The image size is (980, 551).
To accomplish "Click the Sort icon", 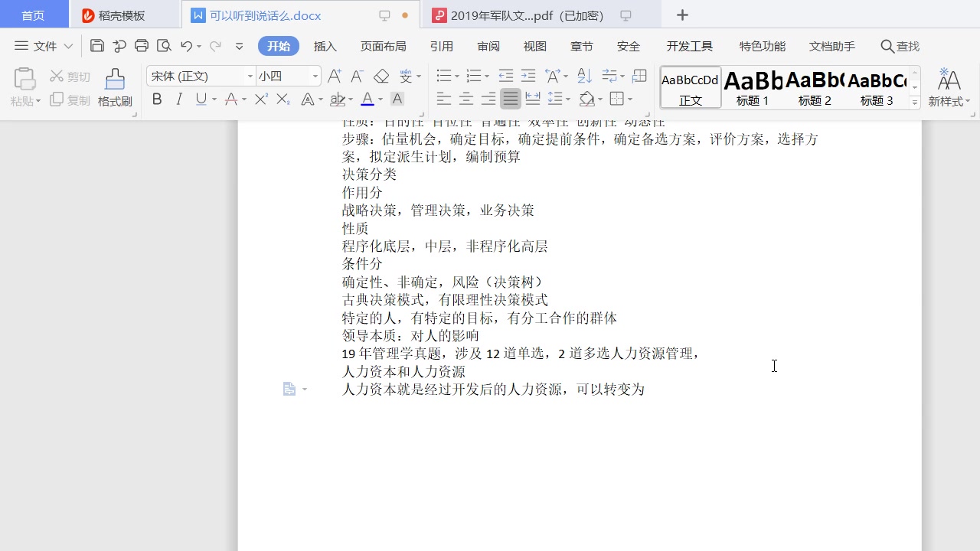I will (x=584, y=76).
